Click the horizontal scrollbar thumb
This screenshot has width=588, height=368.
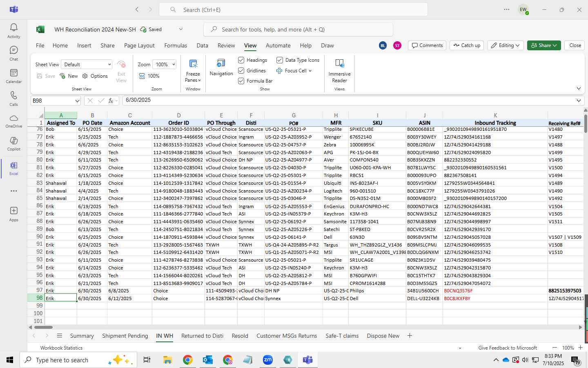pyautogui.click(x=43, y=327)
